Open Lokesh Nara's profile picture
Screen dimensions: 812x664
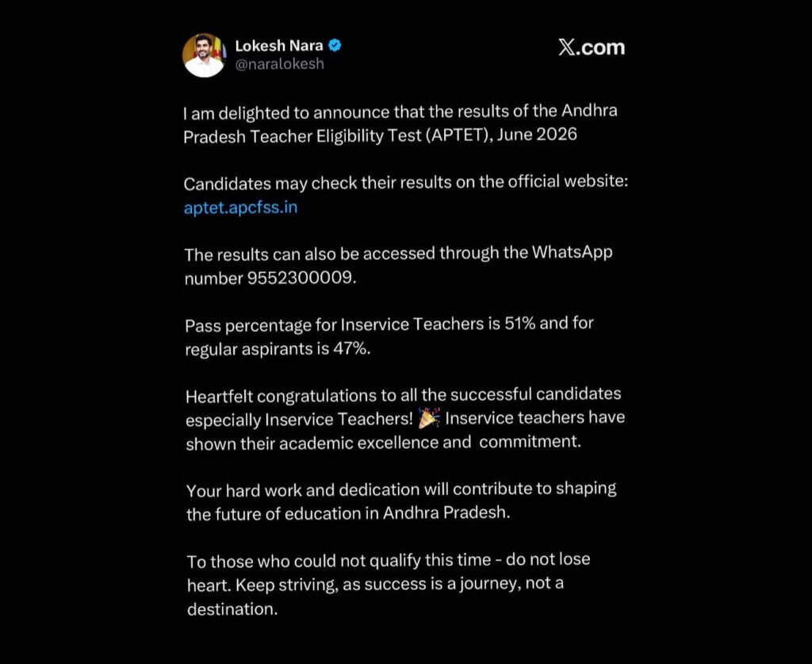tap(204, 56)
